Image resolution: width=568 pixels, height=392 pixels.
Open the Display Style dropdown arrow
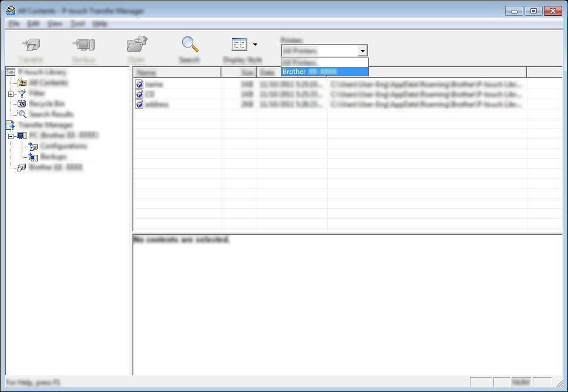pos(255,45)
